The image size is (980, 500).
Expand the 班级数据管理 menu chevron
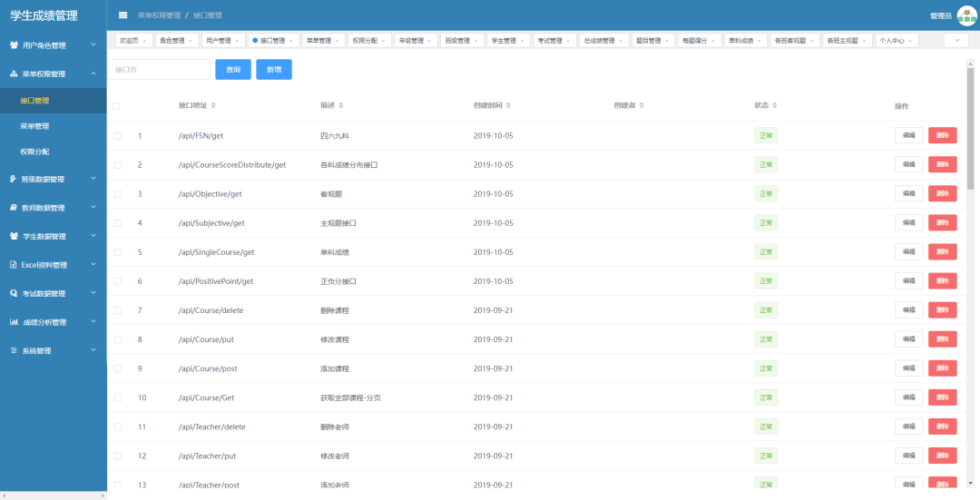93,178
